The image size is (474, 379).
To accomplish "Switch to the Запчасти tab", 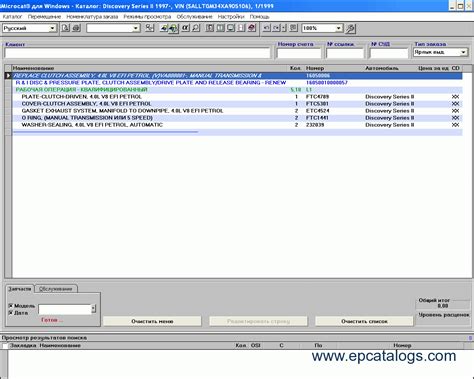I will pos(20,289).
